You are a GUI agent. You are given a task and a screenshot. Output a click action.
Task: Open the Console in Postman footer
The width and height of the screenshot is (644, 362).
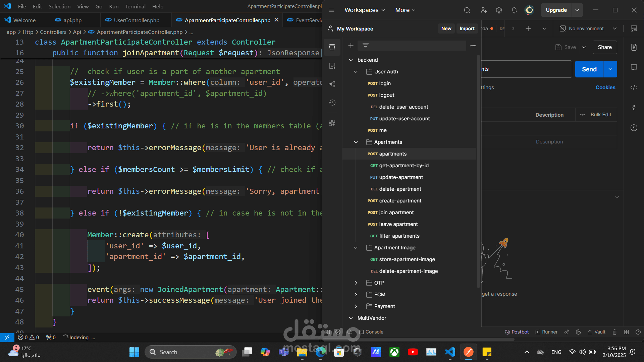point(371,332)
